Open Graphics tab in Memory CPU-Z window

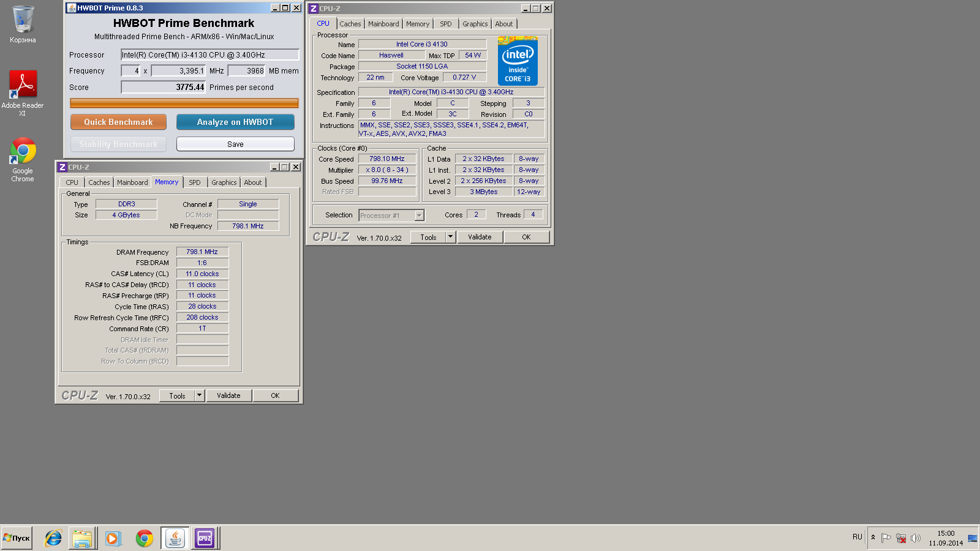pyautogui.click(x=224, y=182)
